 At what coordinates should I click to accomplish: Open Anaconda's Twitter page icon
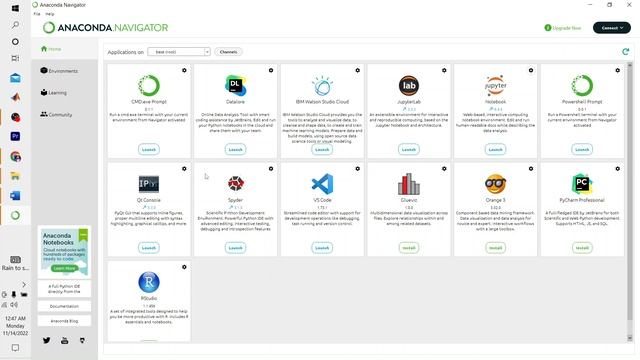click(47, 340)
